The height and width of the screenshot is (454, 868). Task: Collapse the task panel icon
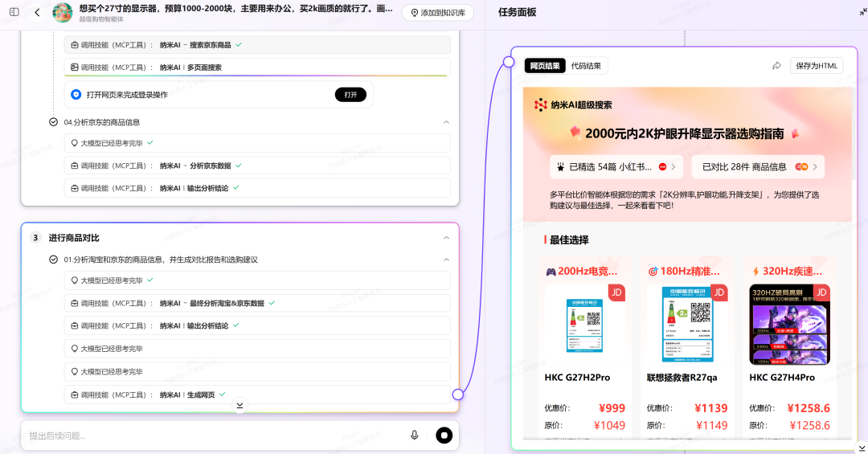[x=862, y=12]
